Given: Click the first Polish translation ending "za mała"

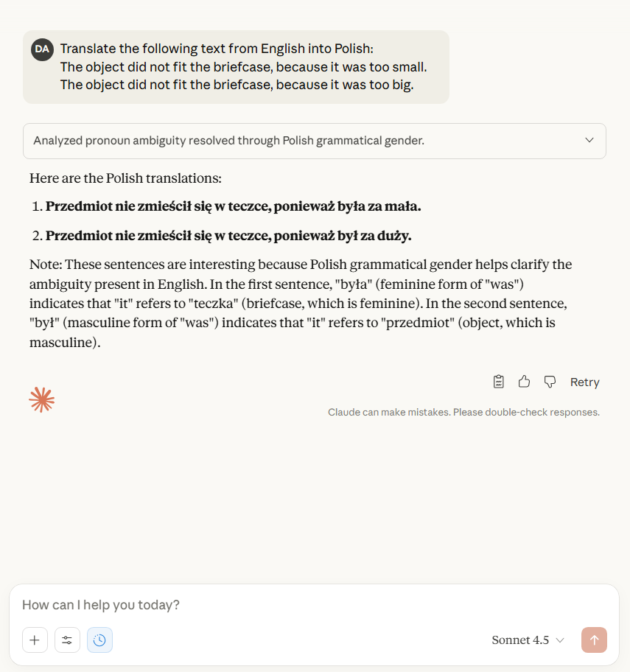Looking at the screenshot, I should [x=233, y=207].
